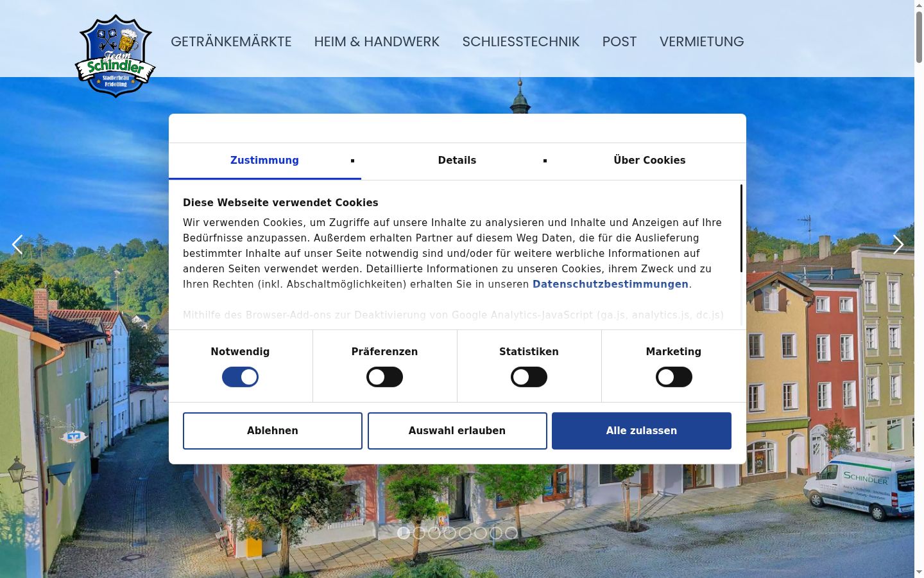Switch to the Über Cookies tab
This screenshot has width=924, height=578.
tap(649, 161)
